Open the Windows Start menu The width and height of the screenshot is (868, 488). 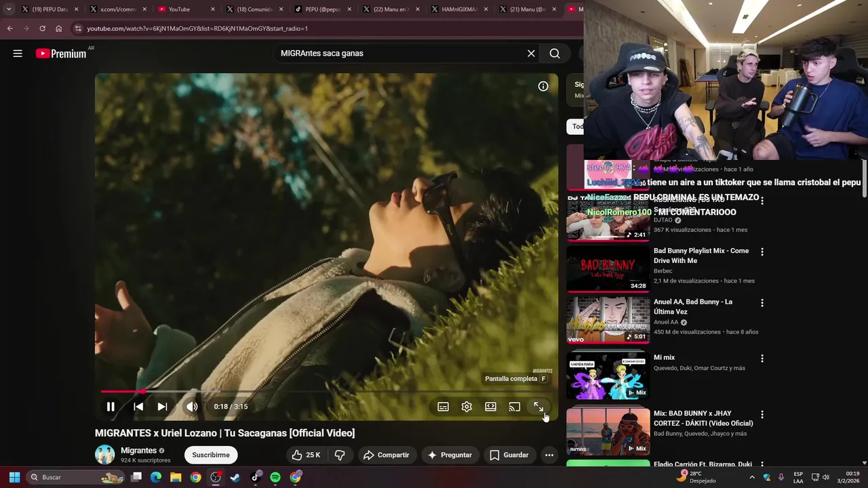coord(14,477)
